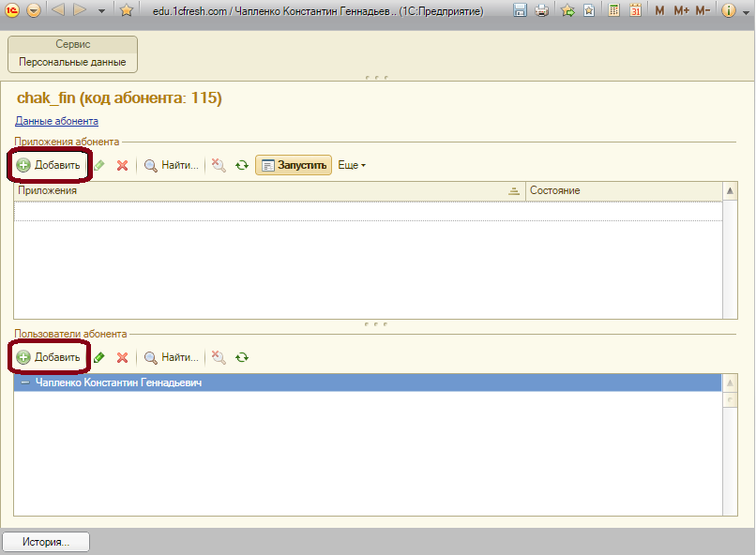The image size is (756, 555).
Task: Click the green refresh icon for users
Action: pyautogui.click(x=242, y=357)
